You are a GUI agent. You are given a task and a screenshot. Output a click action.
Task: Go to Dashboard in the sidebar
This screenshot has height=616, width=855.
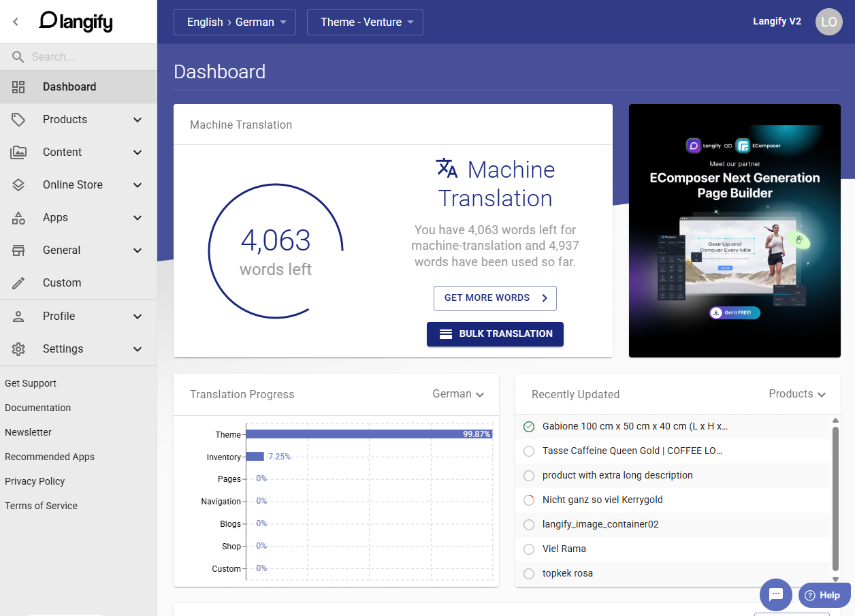(x=78, y=87)
